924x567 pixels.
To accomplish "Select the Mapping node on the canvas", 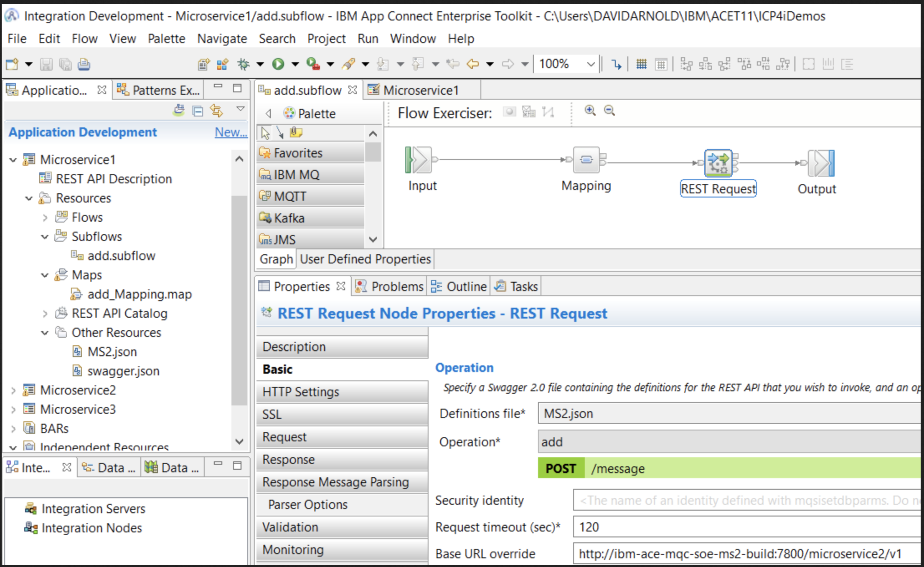I will 586,160.
